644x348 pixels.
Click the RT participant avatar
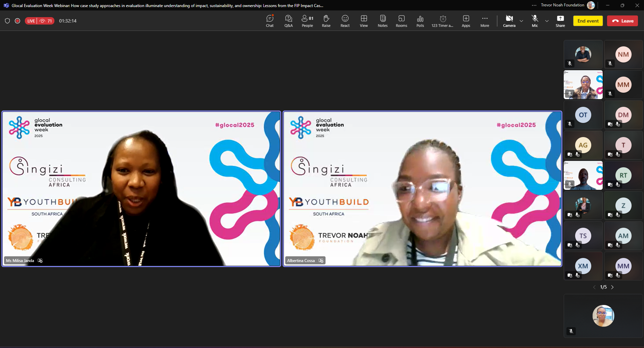coord(624,175)
